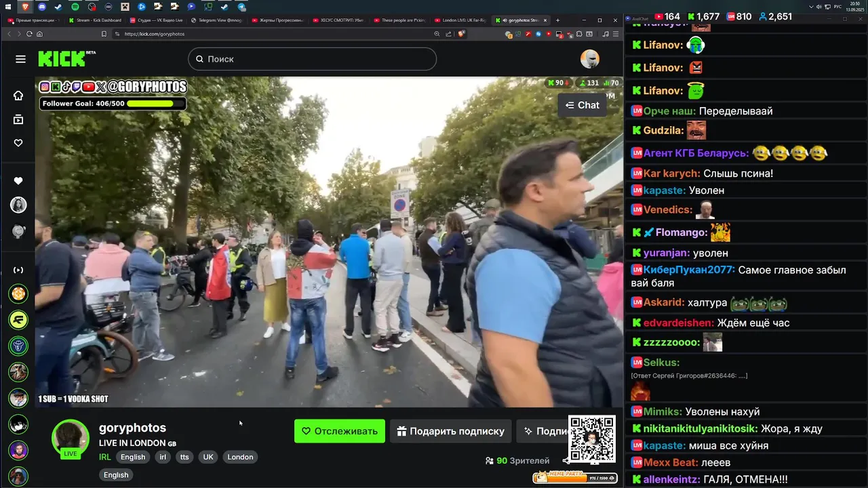Reload the page with refresh icon
Image resolution: width=868 pixels, height=488 pixels.
29,34
